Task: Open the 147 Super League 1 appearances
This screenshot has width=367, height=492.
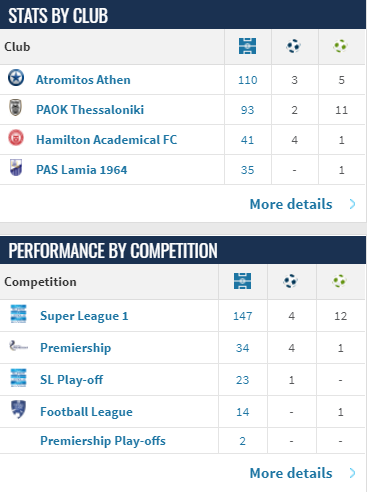Action: coord(243,316)
